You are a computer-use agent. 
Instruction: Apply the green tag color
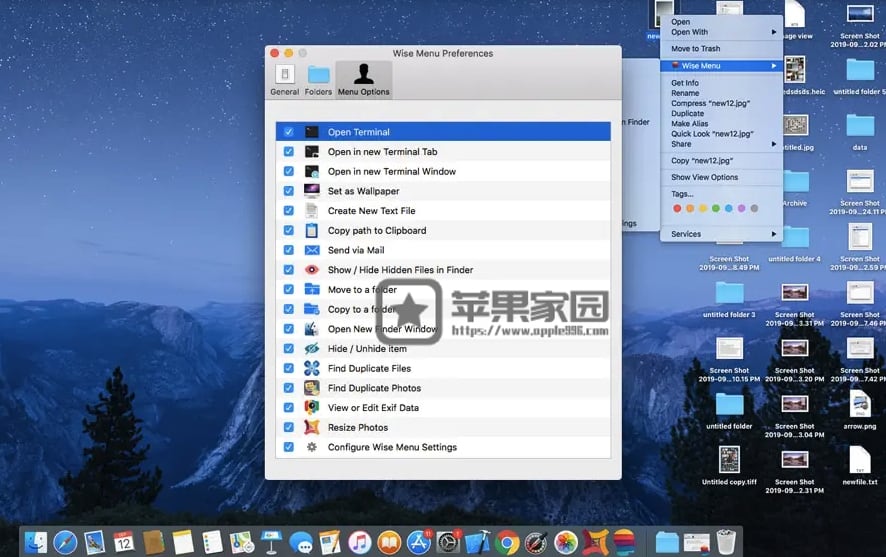click(x=715, y=208)
